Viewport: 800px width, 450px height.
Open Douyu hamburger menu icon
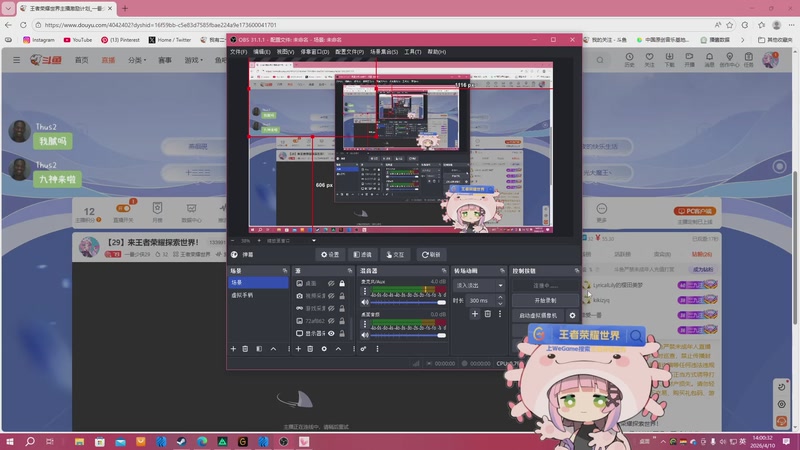coord(17,60)
